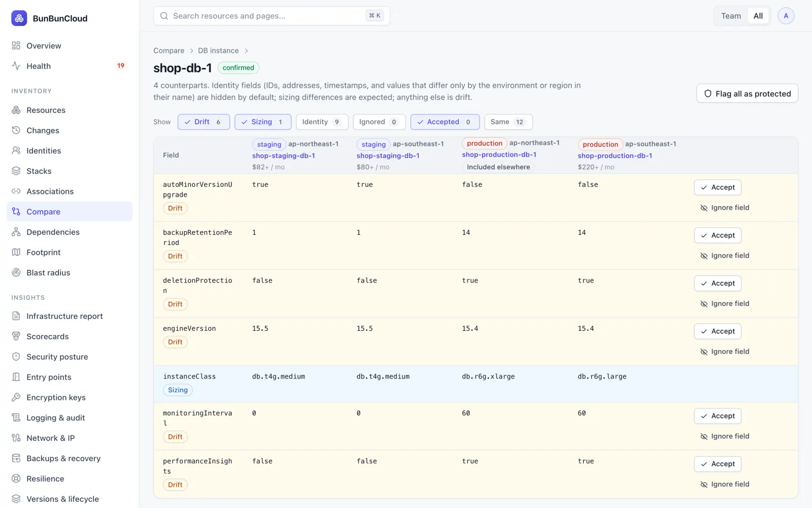812x508 pixels.
Task: Click Flag all as protected button
Action: pos(747,93)
